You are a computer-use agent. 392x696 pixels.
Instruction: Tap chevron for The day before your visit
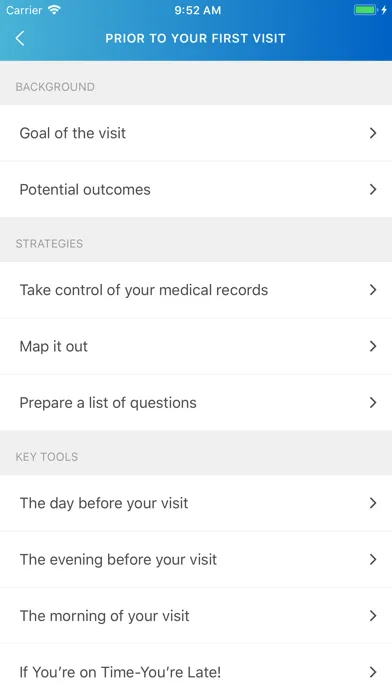pos(373,503)
